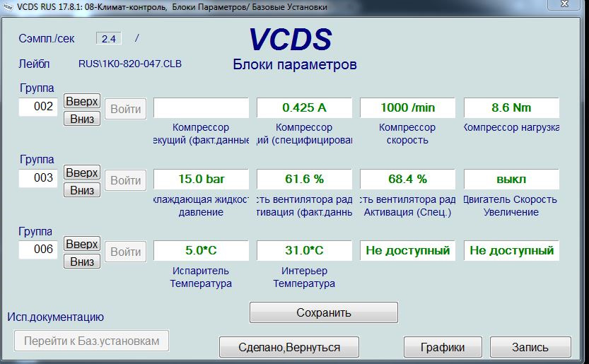Click Вниз button for group 003
This screenshot has width=589, height=364.
[x=82, y=190]
